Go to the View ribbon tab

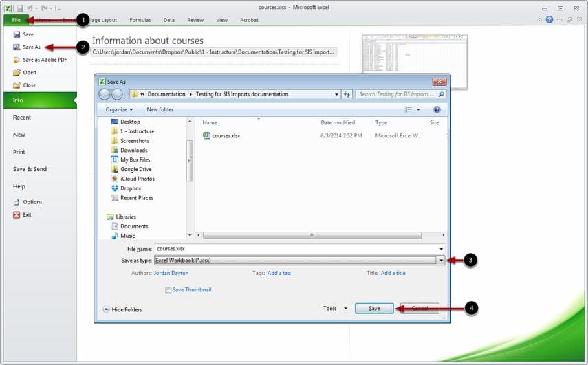[221, 20]
